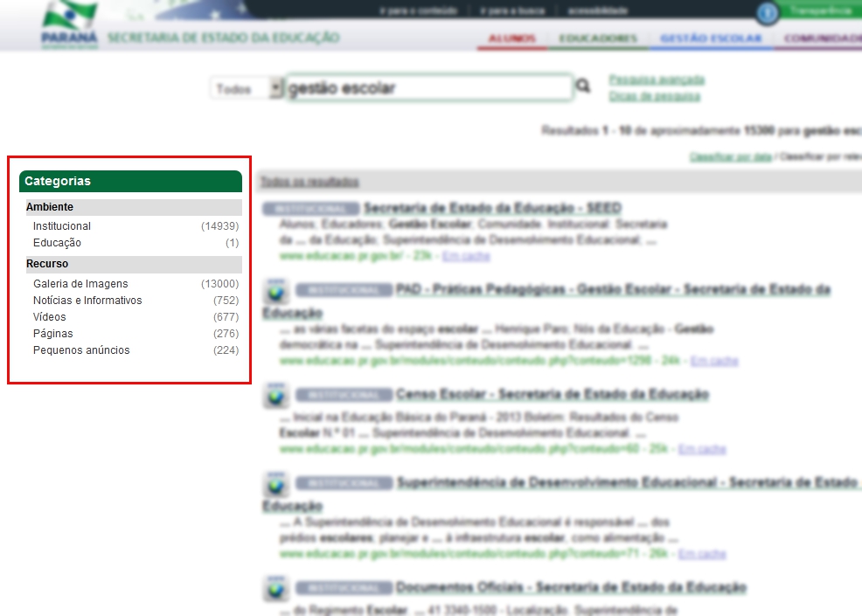Select the Gestão Escolar tab
The height and width of the screenshot is (616, 862).
point(711,39)
